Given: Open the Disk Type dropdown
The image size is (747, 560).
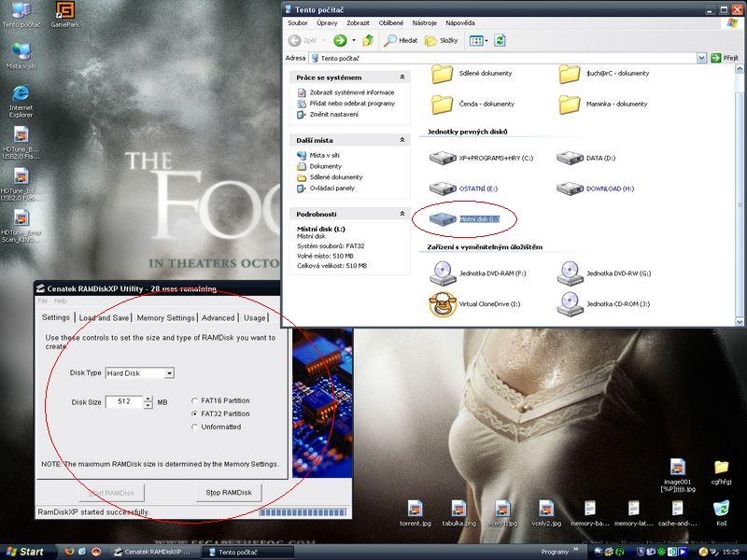Looking at the screenshot, I should [169, 373].
